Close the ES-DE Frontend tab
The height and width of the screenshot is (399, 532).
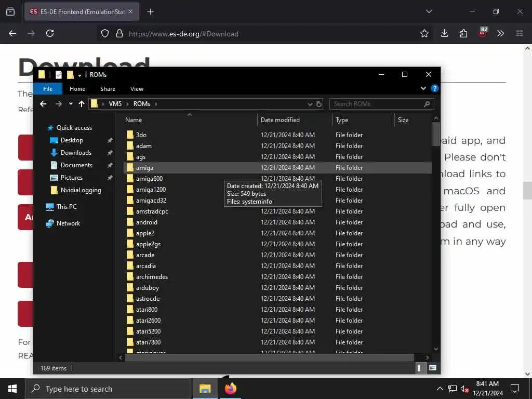point(130,11)
